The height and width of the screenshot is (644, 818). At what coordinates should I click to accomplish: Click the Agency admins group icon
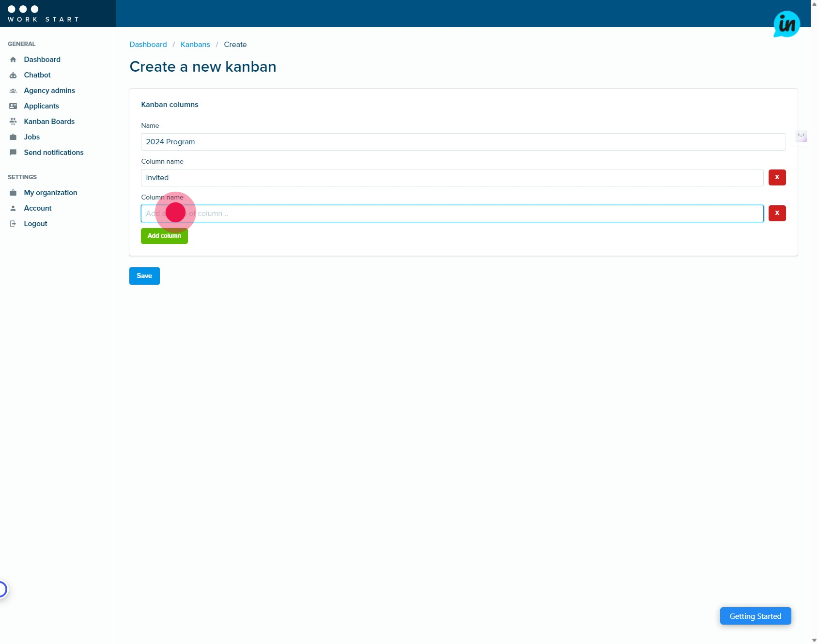(13, 91)
